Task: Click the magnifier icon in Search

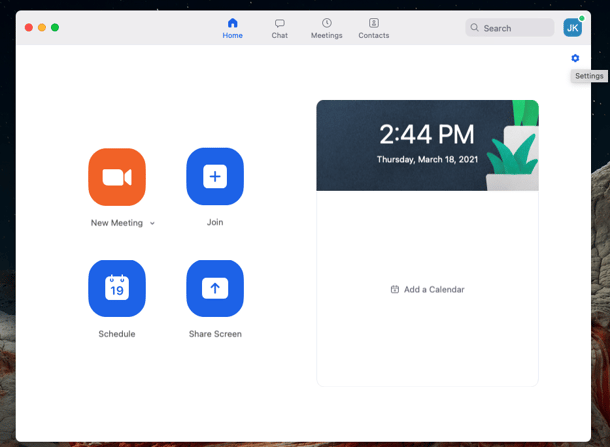Action: (x=474, y=28)
